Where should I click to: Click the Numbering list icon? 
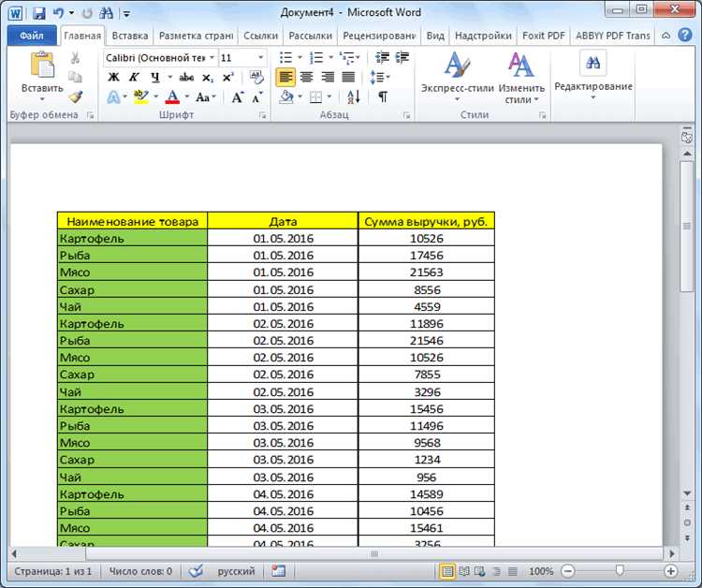point(316,58)
